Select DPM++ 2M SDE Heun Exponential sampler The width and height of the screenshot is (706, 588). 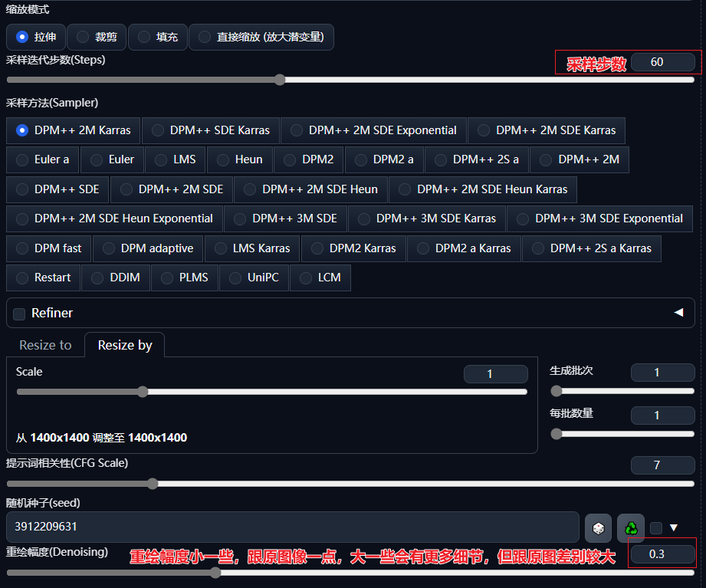pos(114,218)
